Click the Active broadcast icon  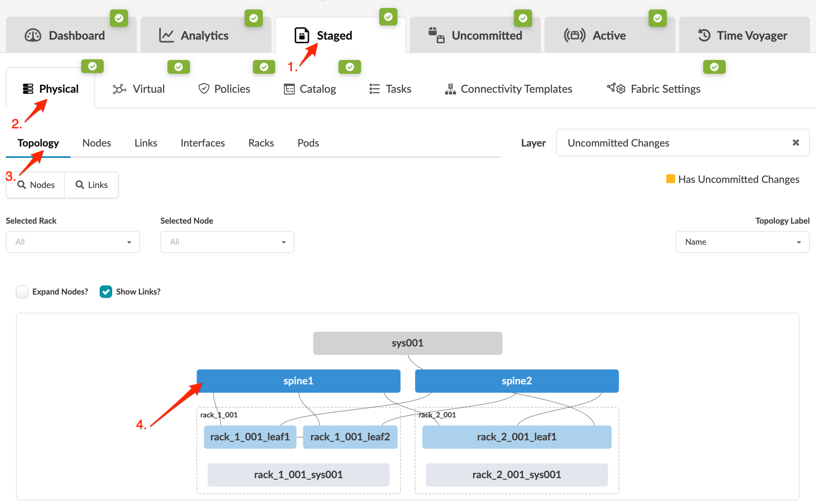coord(574,36)
